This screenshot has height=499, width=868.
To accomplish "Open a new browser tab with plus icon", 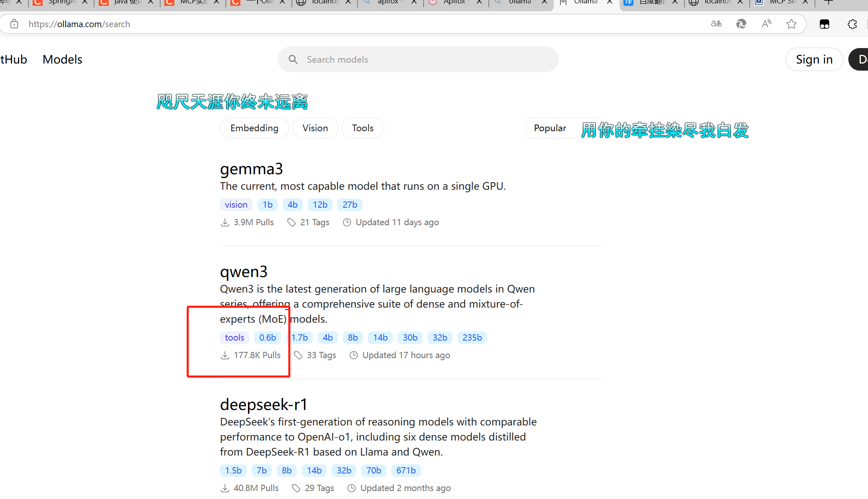I will pyautogui.click(x=828, y=3).
